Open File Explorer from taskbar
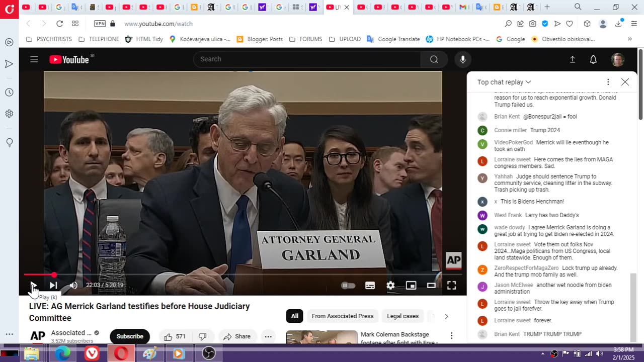This screenshot has width=644, height=362. point(31,353)
